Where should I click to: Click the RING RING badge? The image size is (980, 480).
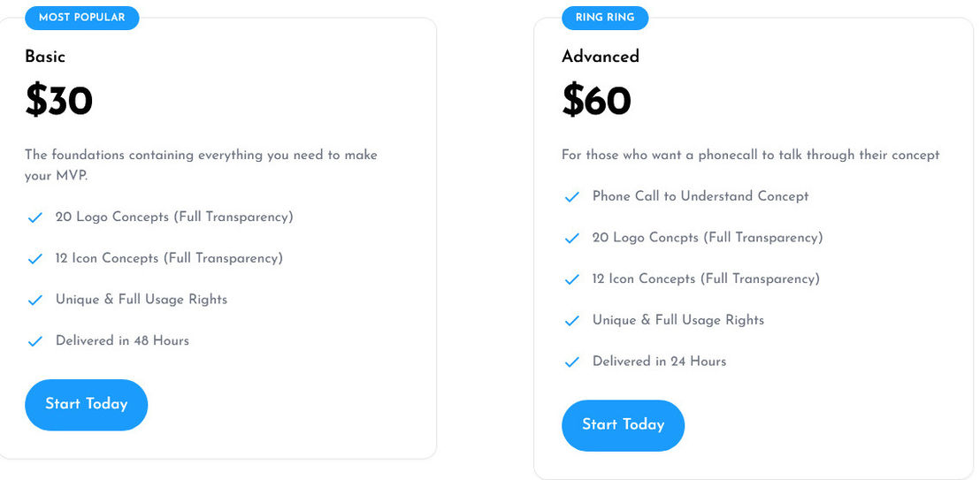pos(605,18)
